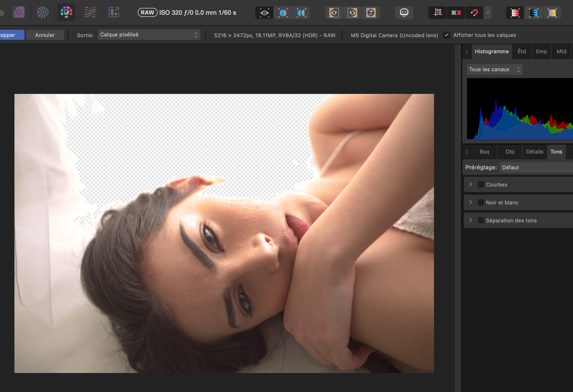The width and height of the screenshot is (573, 392).
Task: Click the Annuler button
Action: [45, 35]
